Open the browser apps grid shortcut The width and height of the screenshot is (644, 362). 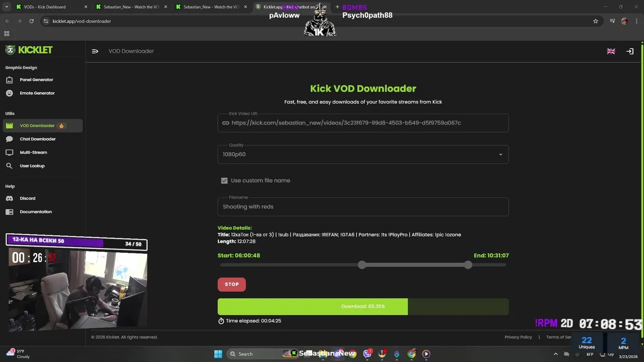[x=7, y=34]
